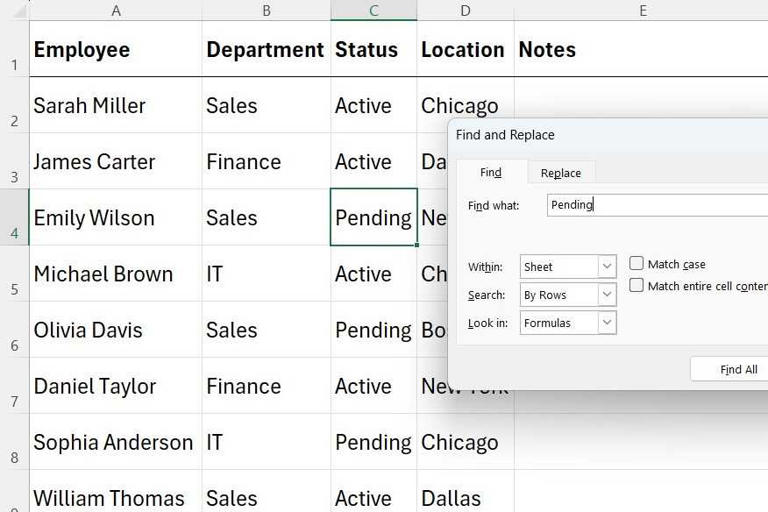This screenshot has width=768, height=512.
Task: Enable the Match case checkbox
Action: [x=636, y=264]
